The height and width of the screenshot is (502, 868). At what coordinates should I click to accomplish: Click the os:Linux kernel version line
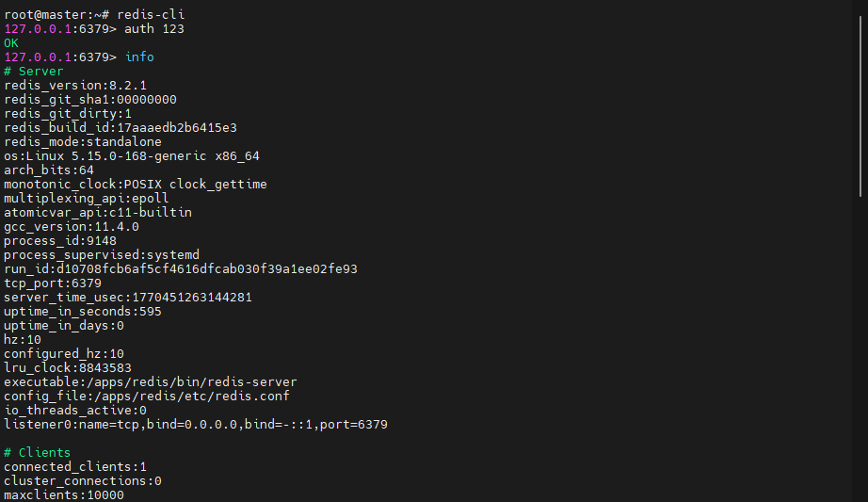[x=132, y=155]
